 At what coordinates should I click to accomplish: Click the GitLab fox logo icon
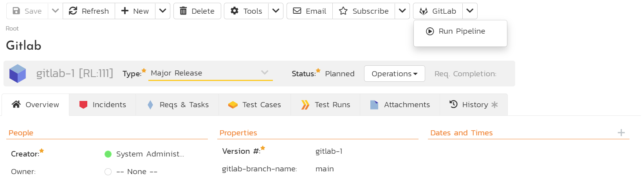[424, 11]
